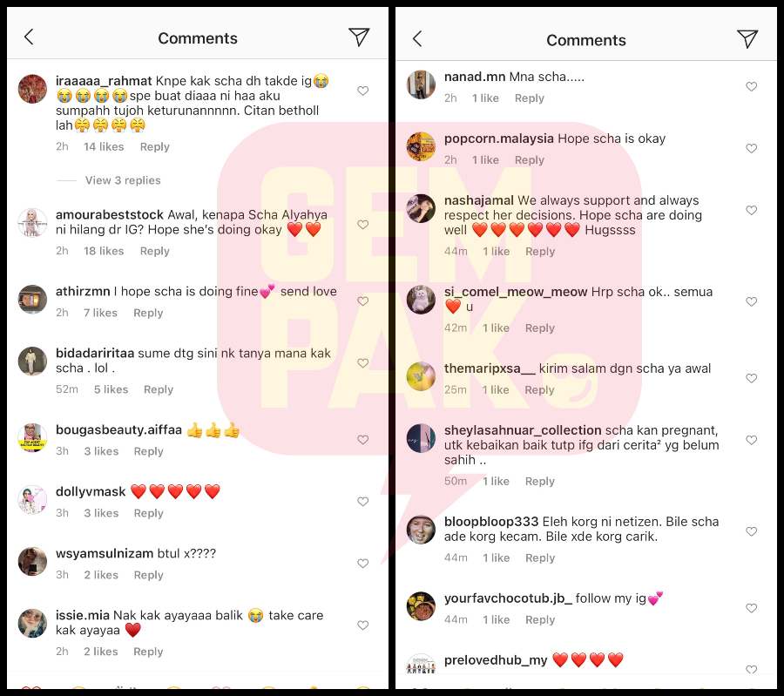Open 14 likes list on iraaaaa_rahmat comment
Viewport: 784px width, 696px height.
[x=104, y=147]
